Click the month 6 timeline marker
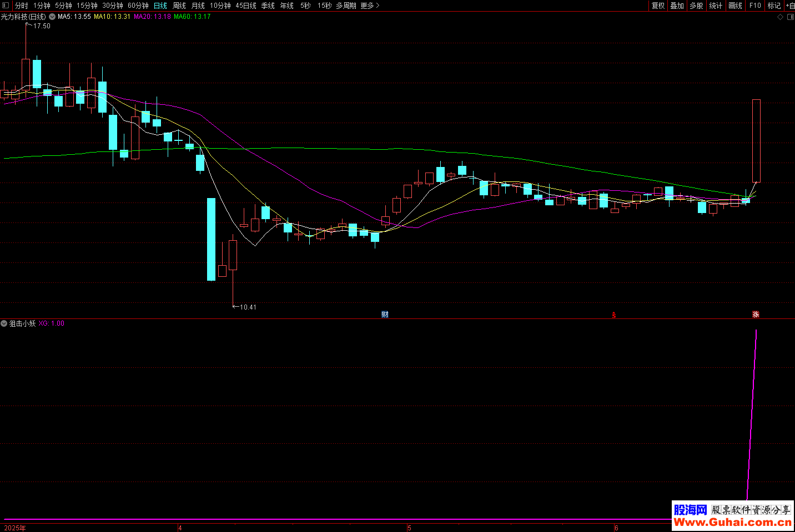This screenshot has height=532, width=795. [616, 528]
